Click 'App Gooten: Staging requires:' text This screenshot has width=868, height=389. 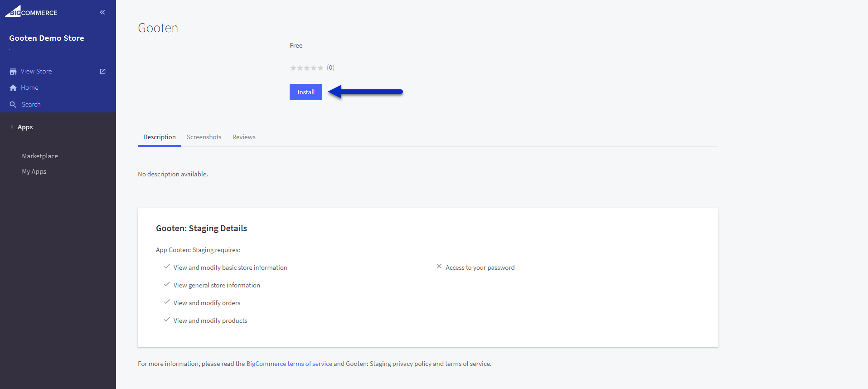[198, 250]
